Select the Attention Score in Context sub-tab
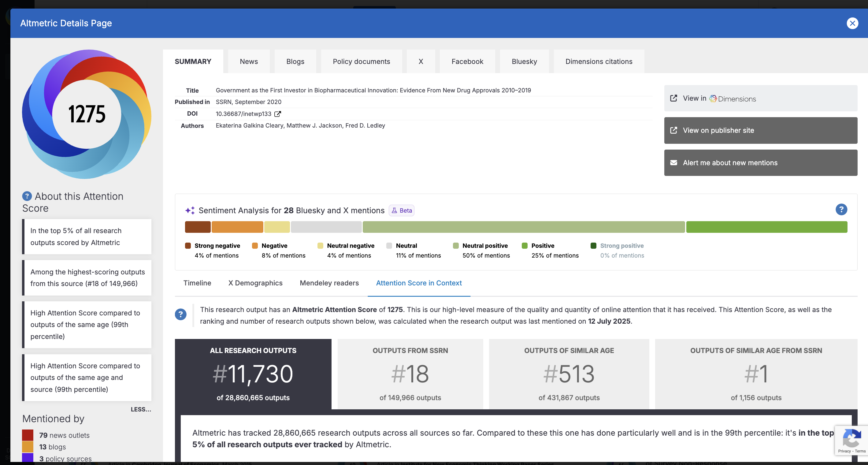 coord(418,283)
